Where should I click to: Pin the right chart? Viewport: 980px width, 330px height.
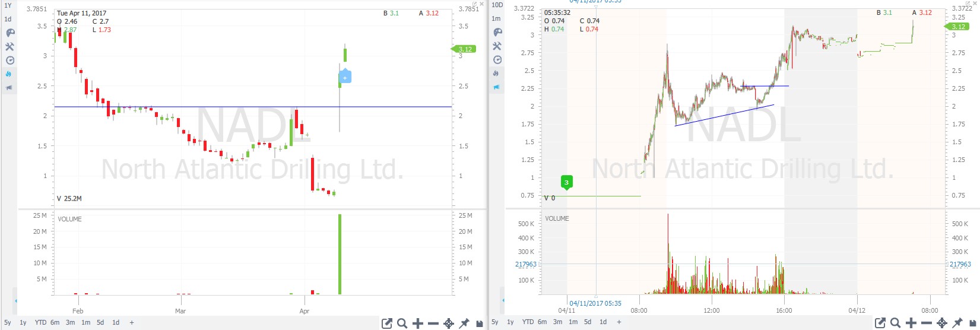957,323
